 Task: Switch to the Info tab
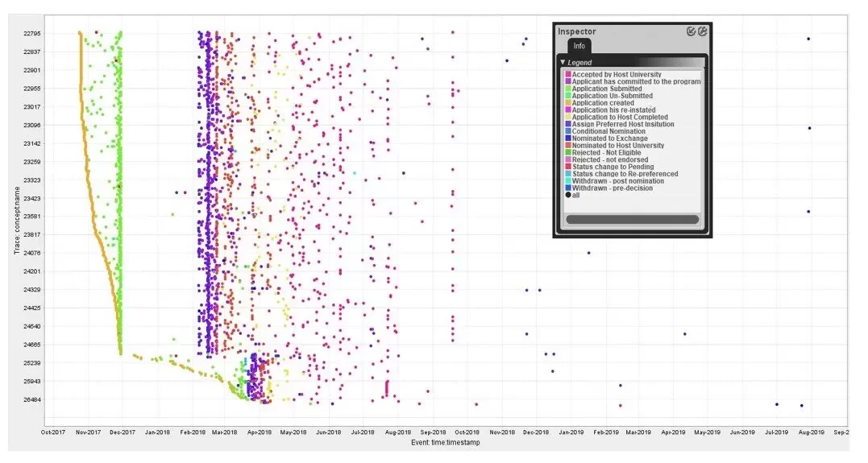pyautogui.click(x=579, y=46)
